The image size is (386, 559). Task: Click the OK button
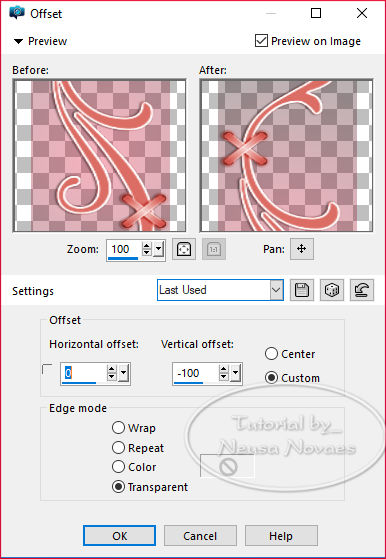coord(119,535)
